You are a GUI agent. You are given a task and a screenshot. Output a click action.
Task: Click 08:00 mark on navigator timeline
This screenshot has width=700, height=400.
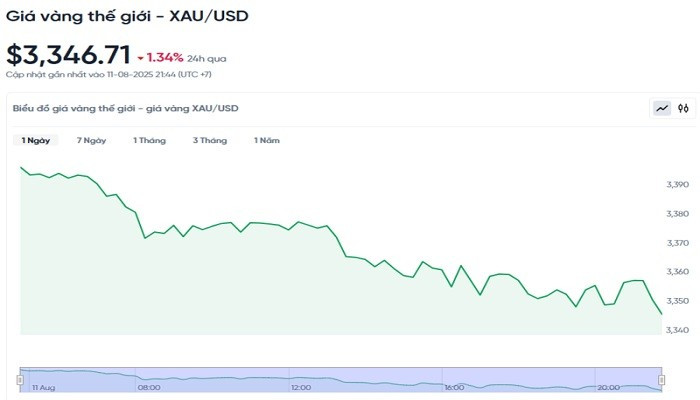point(148,387)
